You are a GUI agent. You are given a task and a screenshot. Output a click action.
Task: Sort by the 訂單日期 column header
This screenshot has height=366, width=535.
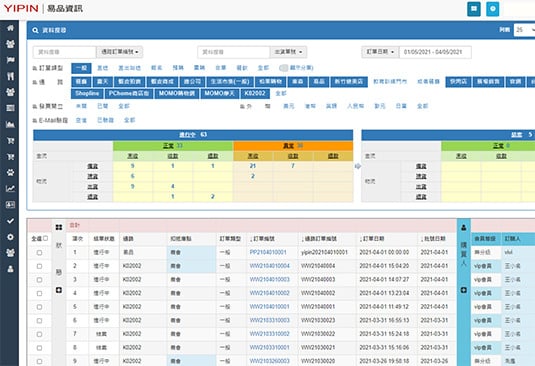pos(372,239)
